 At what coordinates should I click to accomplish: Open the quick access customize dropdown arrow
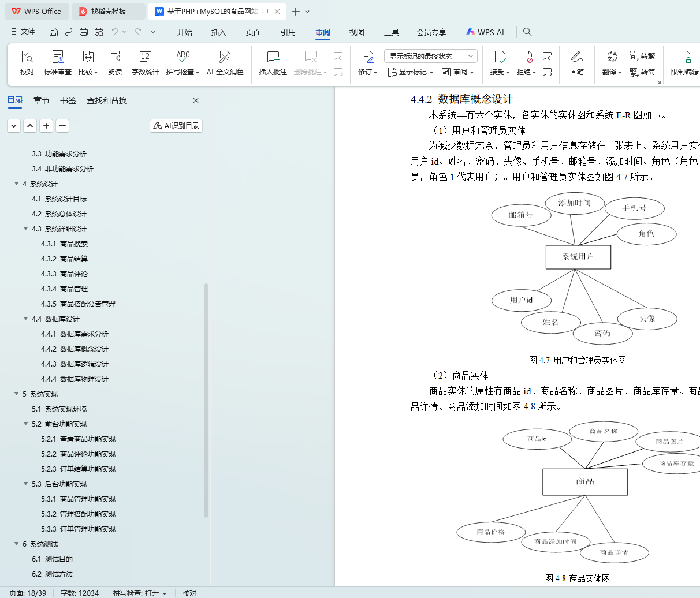[x=153, y=32]
